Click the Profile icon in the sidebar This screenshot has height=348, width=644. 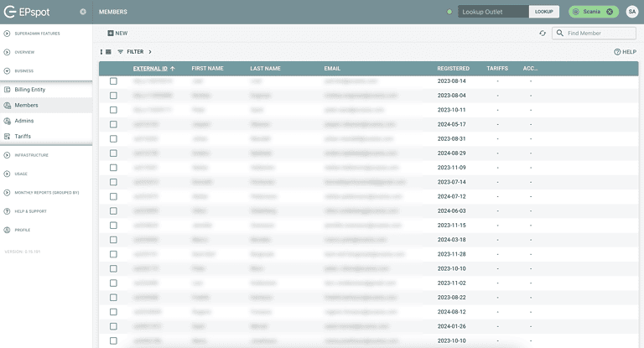click(x=7, y=230)
